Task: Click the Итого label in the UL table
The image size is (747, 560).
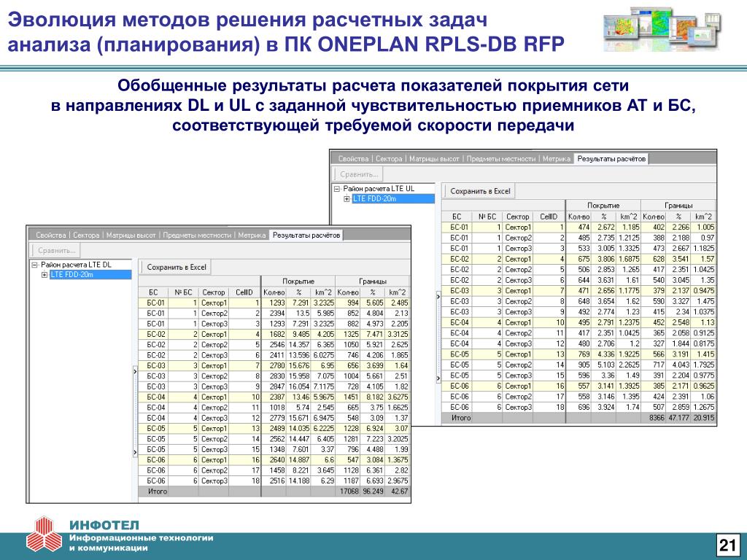Action: [x=461, y=418]
